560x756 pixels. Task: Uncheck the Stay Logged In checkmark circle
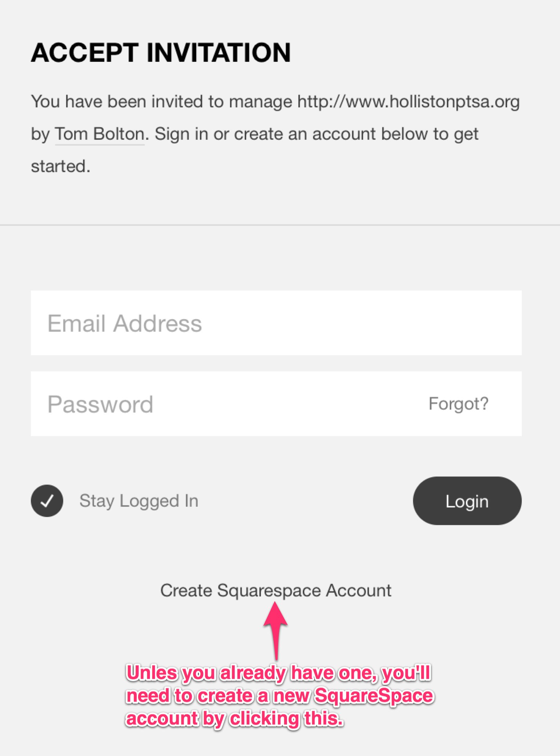point(47,501)
